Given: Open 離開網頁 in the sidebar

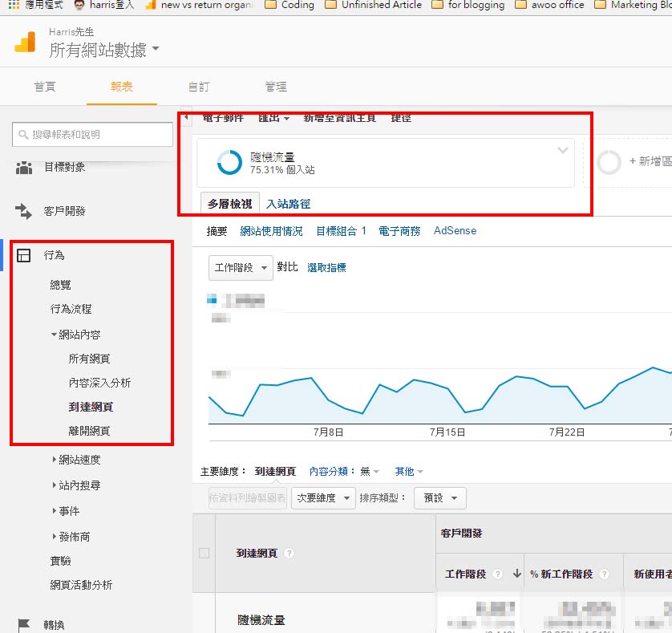Looking at the screenshot, I should point(90,431).
